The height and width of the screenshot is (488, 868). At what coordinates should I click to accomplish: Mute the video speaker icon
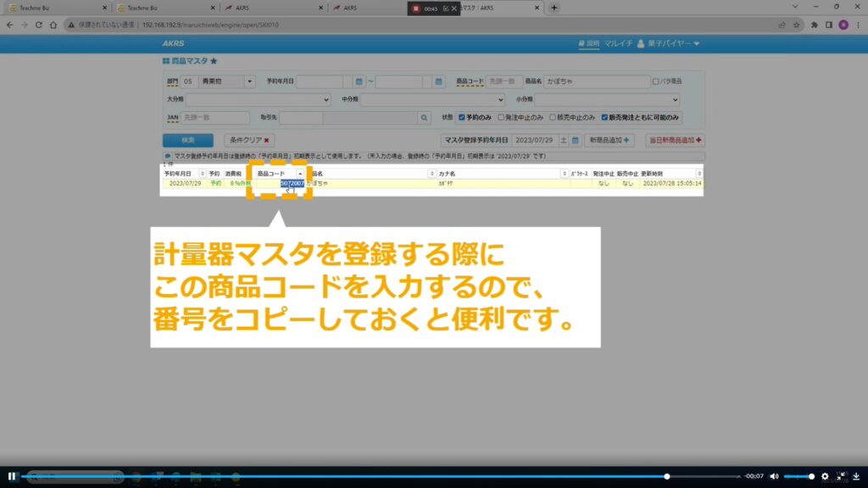774,476
